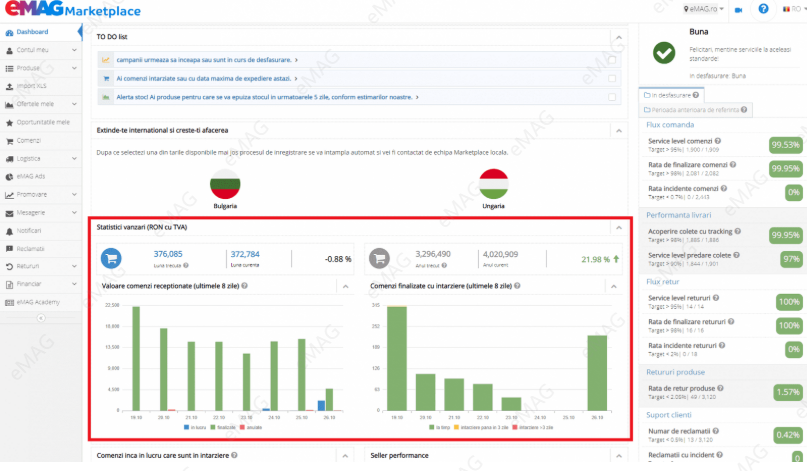The width and height of the screenshot is (807, 471).
Task: Click the grey shopping cart yearly sales icon
Action: pos(380,257)
